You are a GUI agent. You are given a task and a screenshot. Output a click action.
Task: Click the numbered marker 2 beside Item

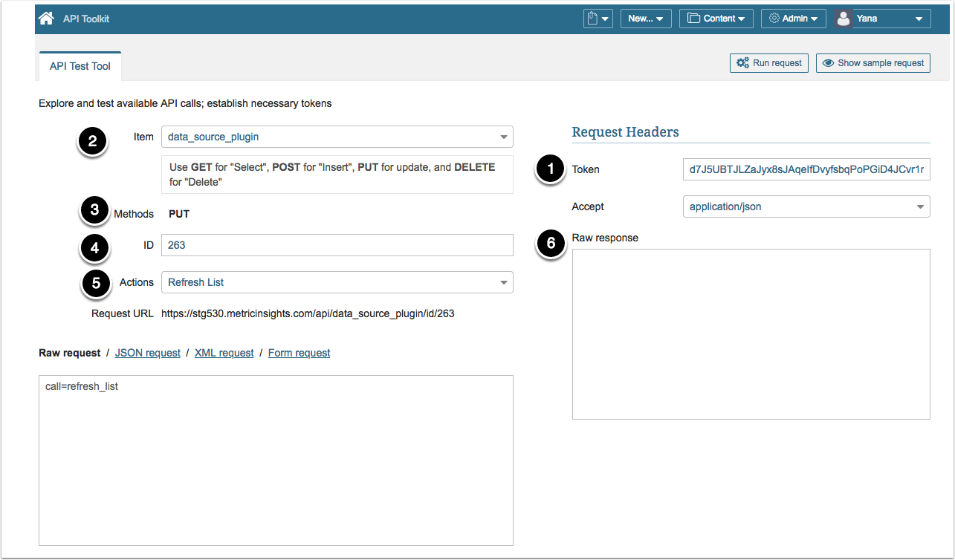click(92, 143)
